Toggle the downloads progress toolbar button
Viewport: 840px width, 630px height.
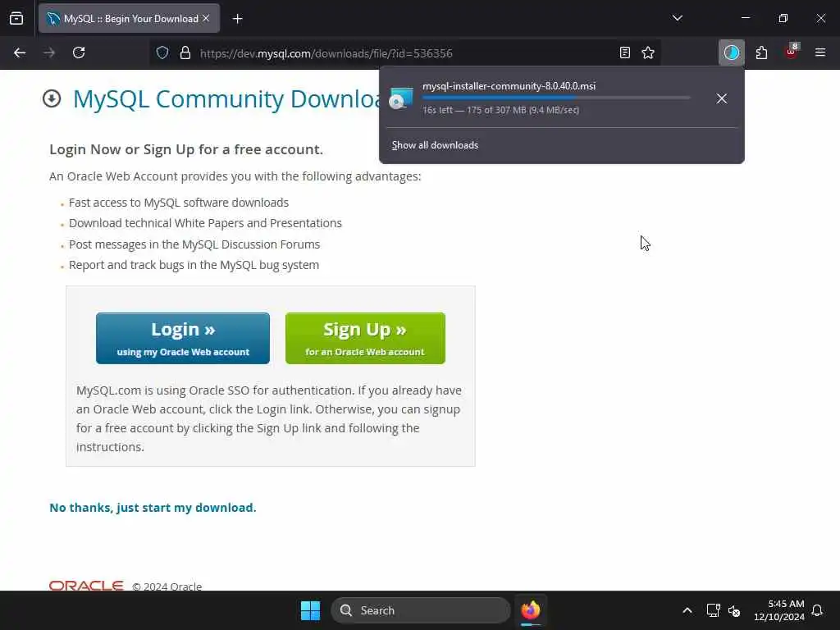(x=731, y=53)
